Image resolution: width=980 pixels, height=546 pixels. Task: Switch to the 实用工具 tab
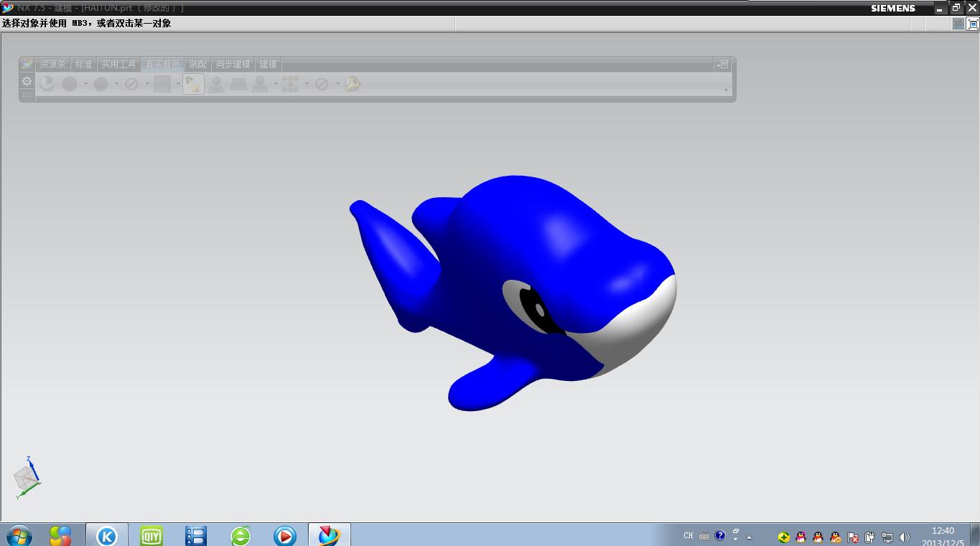tap(118, 64)
